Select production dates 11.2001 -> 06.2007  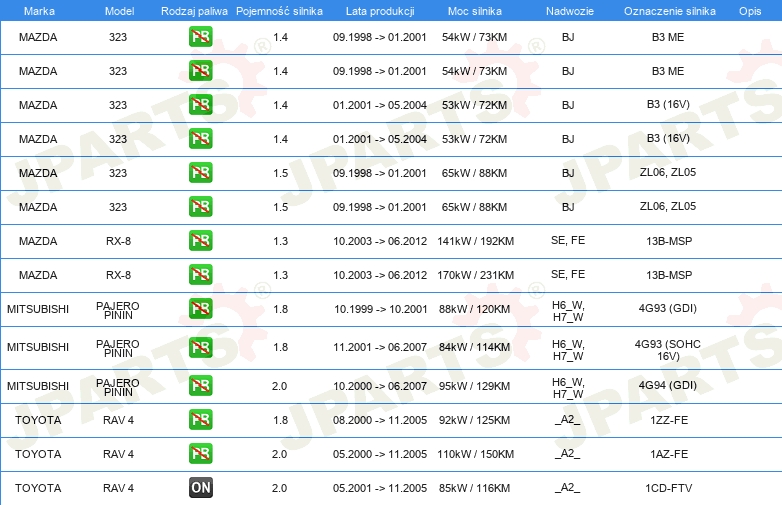click(x=380, y=347)
